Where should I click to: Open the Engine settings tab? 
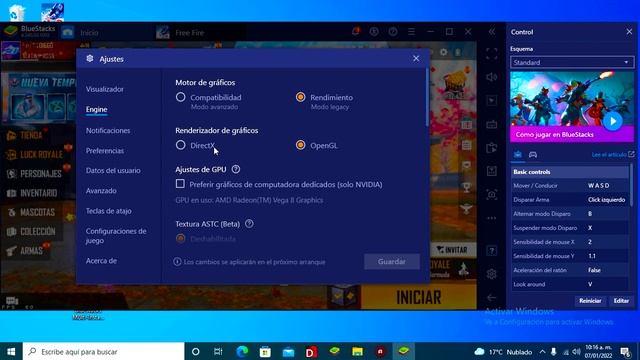96,109
